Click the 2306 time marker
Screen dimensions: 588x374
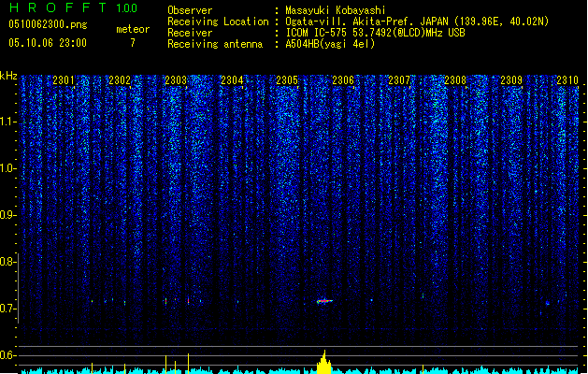(343, 80)
